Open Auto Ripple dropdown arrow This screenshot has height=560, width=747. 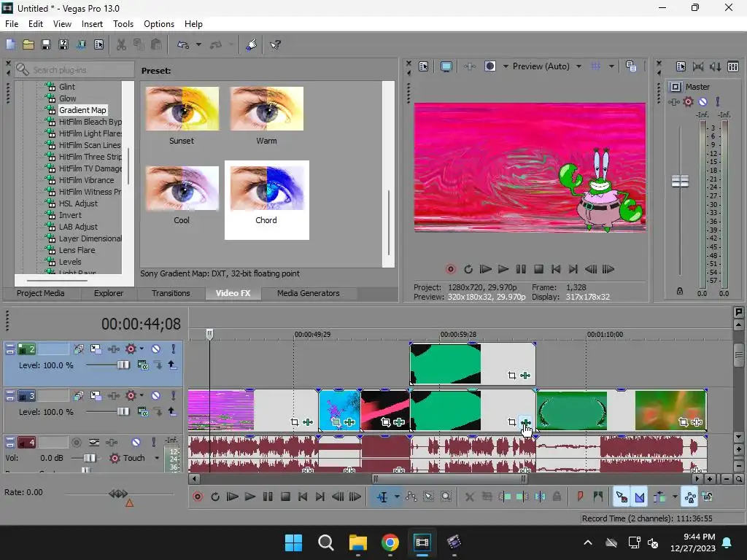[x=675, y=497]
